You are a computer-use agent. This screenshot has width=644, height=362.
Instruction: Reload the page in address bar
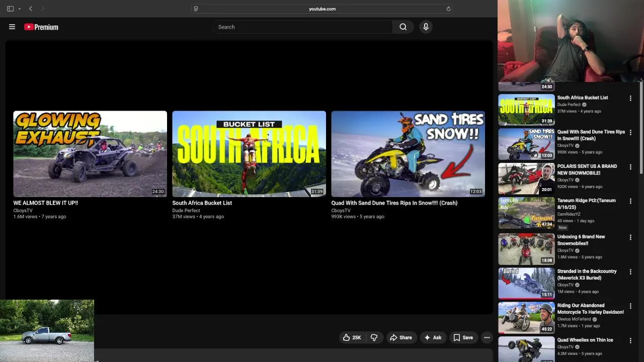pos(448,9)
